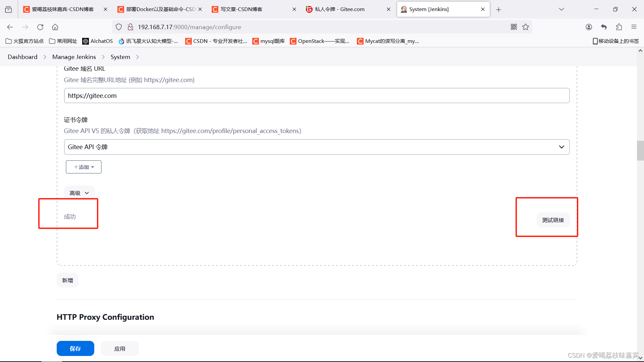Screen dimensions: 644x362
Task: Open the CSDN - 专业开发者社区 bookmark
Action: [216, 41]
